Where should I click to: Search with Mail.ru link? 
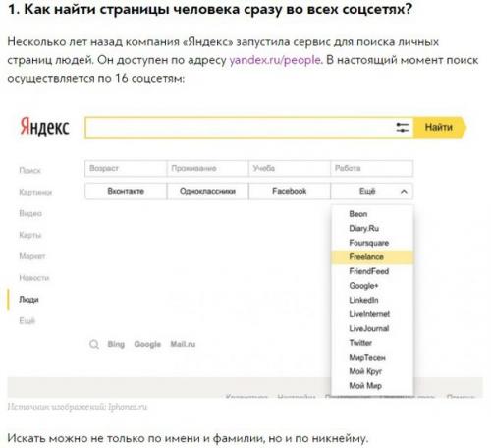tap(183, 344)
